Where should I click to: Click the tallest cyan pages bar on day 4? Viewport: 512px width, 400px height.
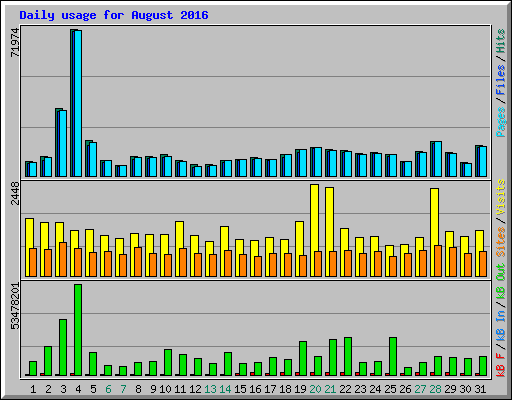click(78, 103)
